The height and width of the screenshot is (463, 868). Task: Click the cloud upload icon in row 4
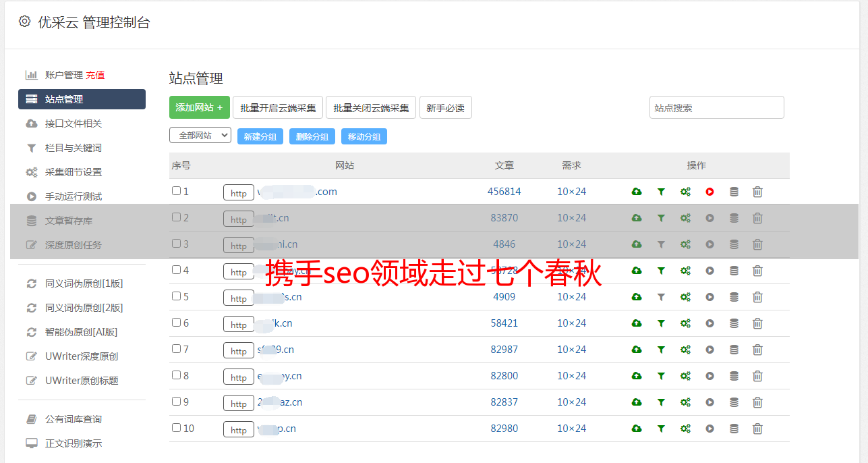[637, 271]
